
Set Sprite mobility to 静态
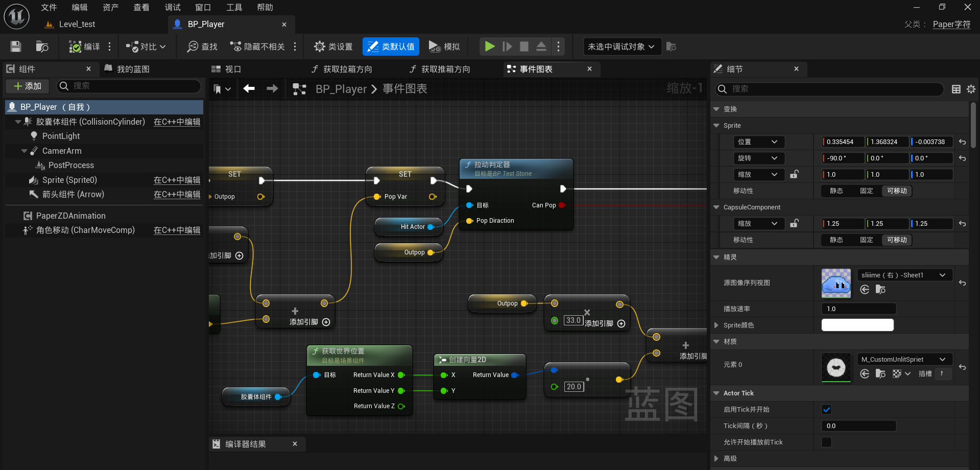point(836,191)
